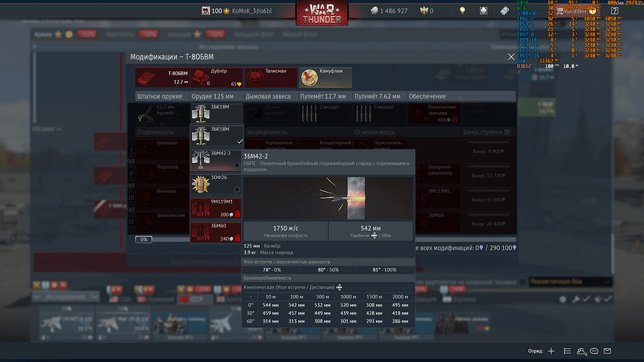644x362 pixels.
Task: Select the 3ОФ26 shell radio button
Action: click(237, 189)
